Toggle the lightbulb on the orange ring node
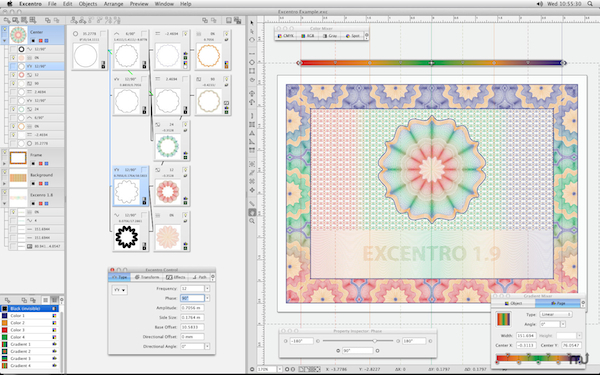 [x=227, y=34]
